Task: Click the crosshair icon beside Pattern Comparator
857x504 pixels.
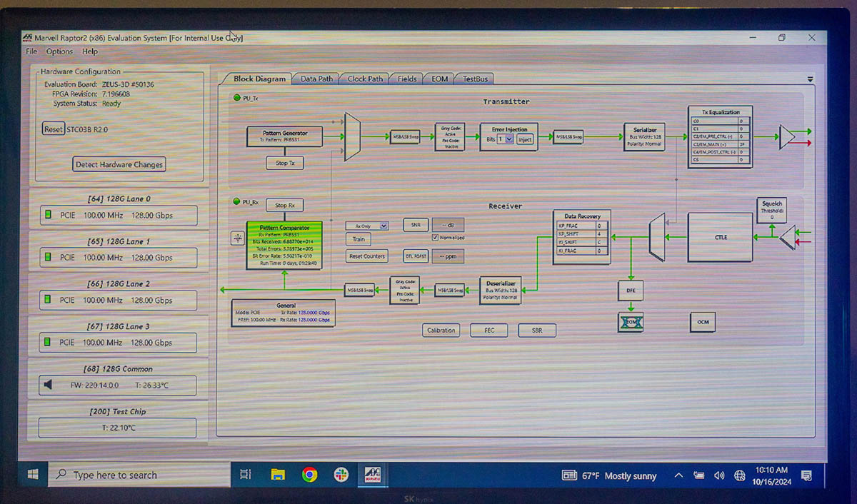Action: pyautogui.click(x=237, y=238)
